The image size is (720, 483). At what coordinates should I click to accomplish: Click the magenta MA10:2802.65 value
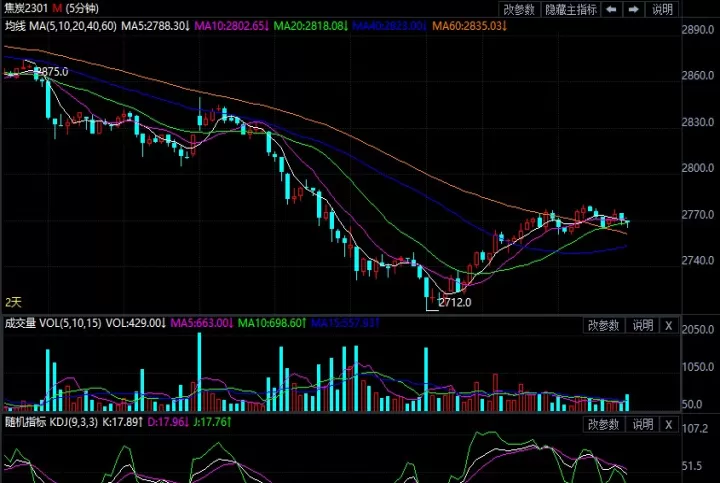pyautogui.click(x=231, y=26)
